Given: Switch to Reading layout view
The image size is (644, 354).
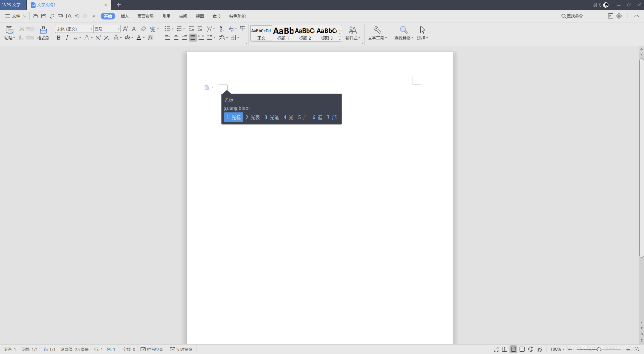Looking at the screenshot, I should [x=504, y=349].
